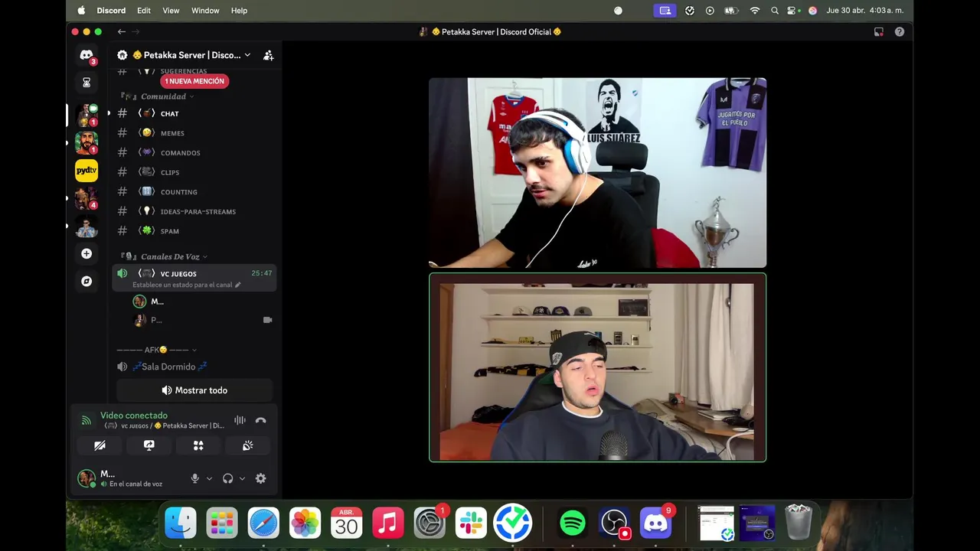980x551 pixels.
Task: Open user settings gear
Action: (x=260, y=478)
